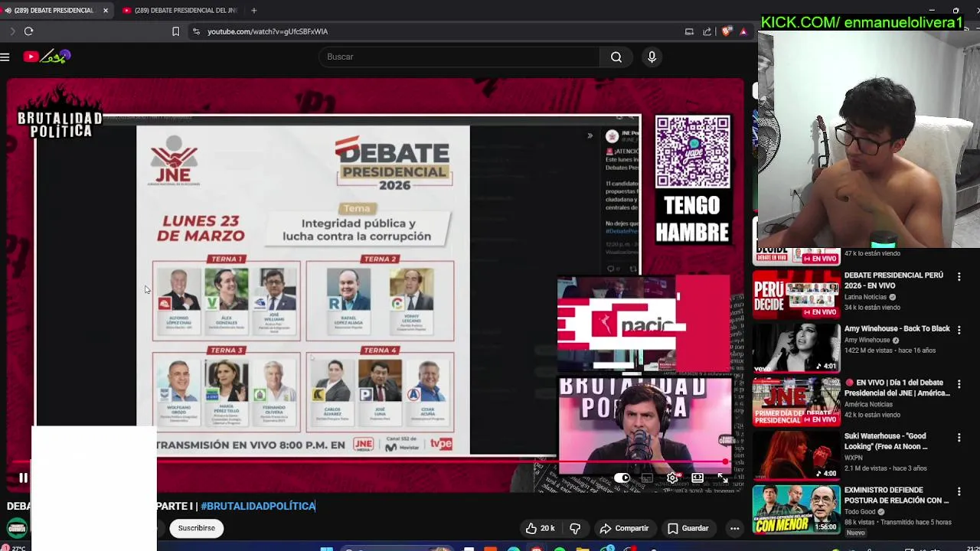Open the browser share icon
The height and width of the screenshot is (551, 980).
(707, 31)
